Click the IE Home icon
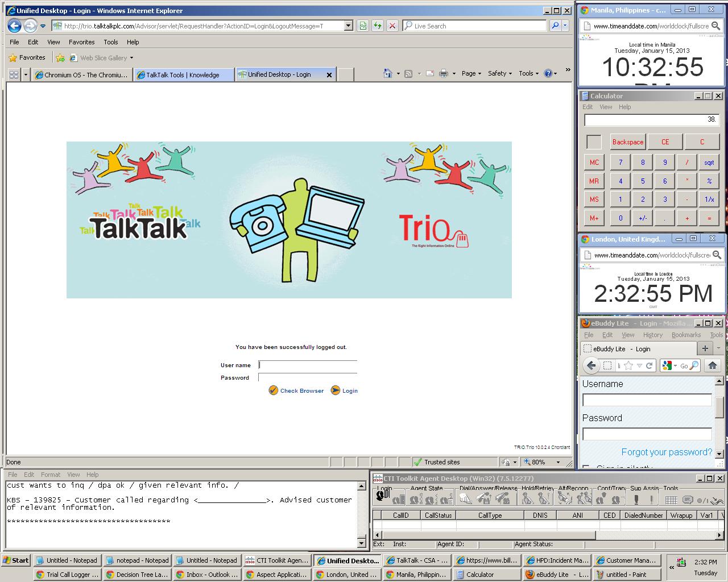The width and height of the screenshot is (728, 582). tap(388, 73)
